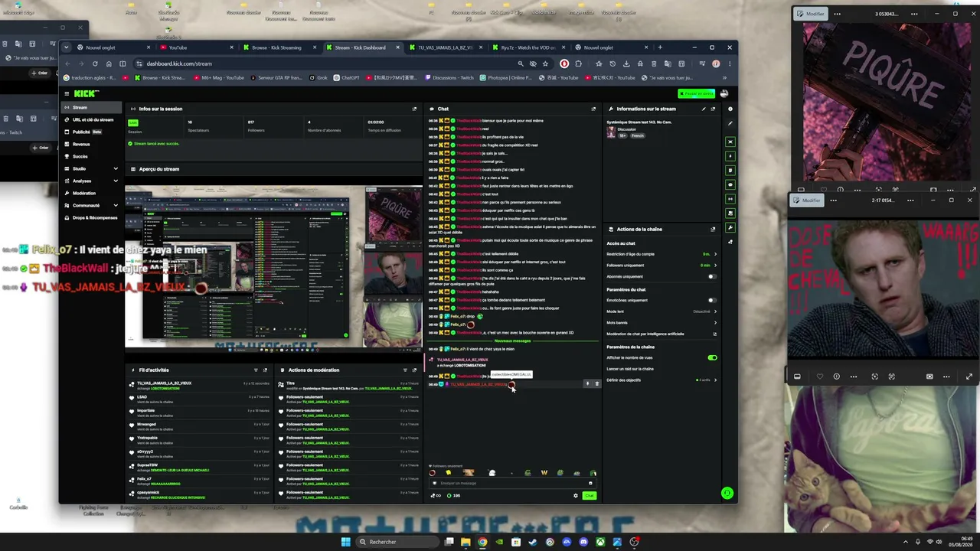This screenshot has height=551, width=980.
Task: Open the profile avatar in the Kick header
Action: (724, 93)
